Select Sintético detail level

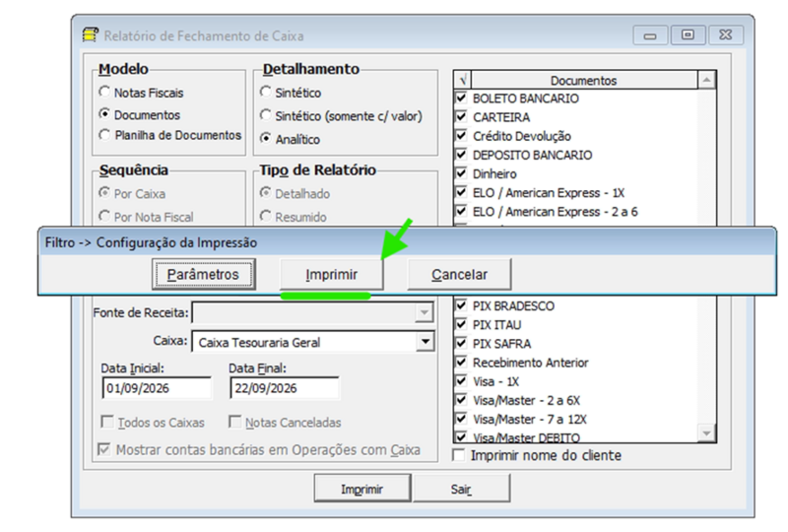point(265,92)
